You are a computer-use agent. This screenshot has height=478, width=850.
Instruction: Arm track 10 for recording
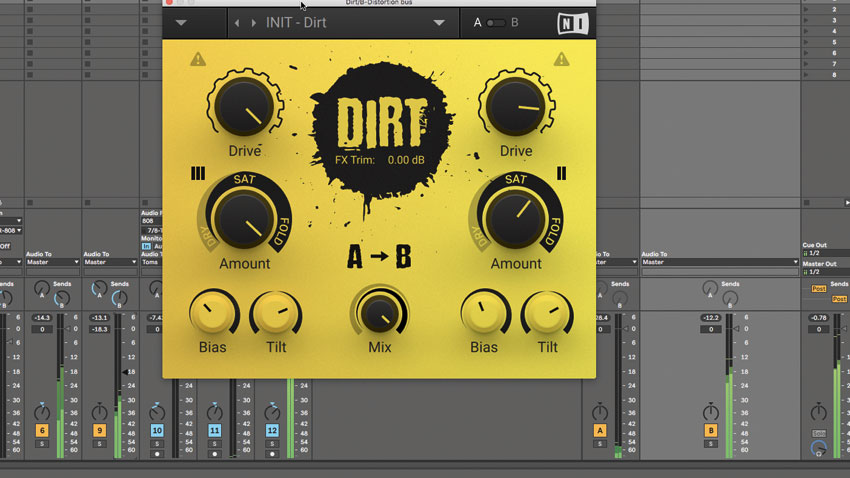click(157, 454)
